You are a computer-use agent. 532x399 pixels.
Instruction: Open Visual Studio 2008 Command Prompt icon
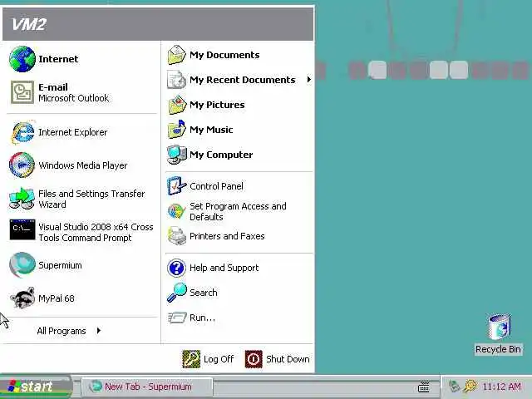pos(22,230)
